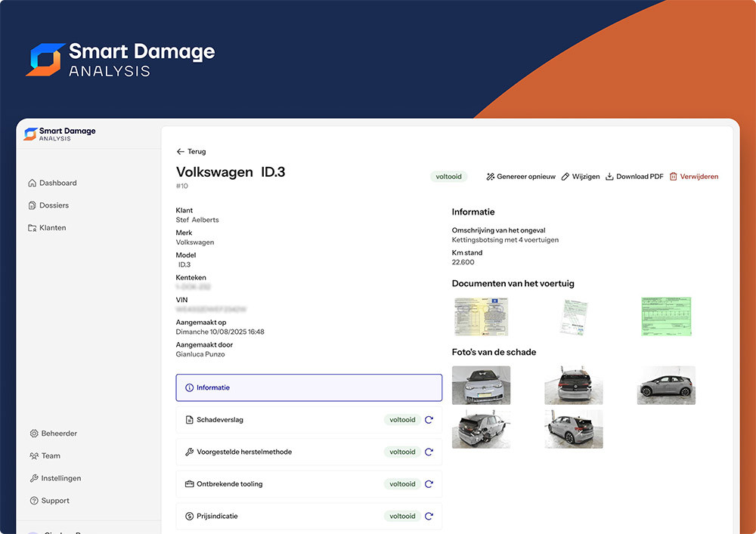756x534 pixels.
Task: Open Beheerder in the sidebar
Action: [x=58, y=434]
